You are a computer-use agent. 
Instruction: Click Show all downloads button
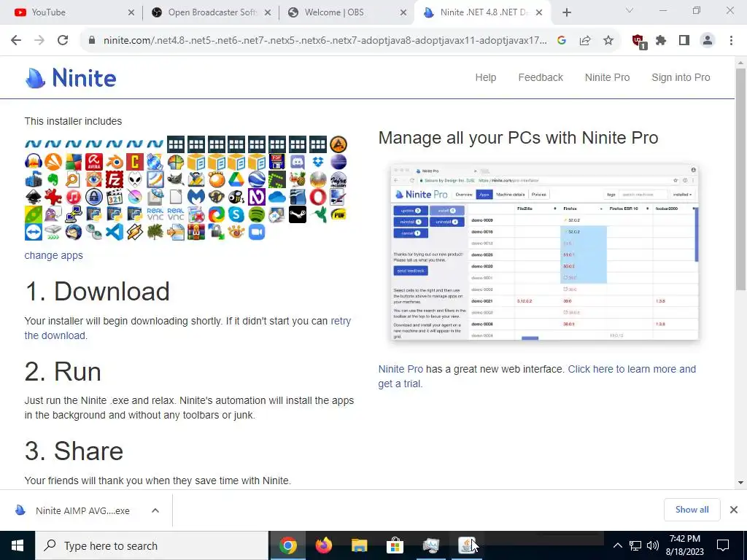click(x=692, y=510)
